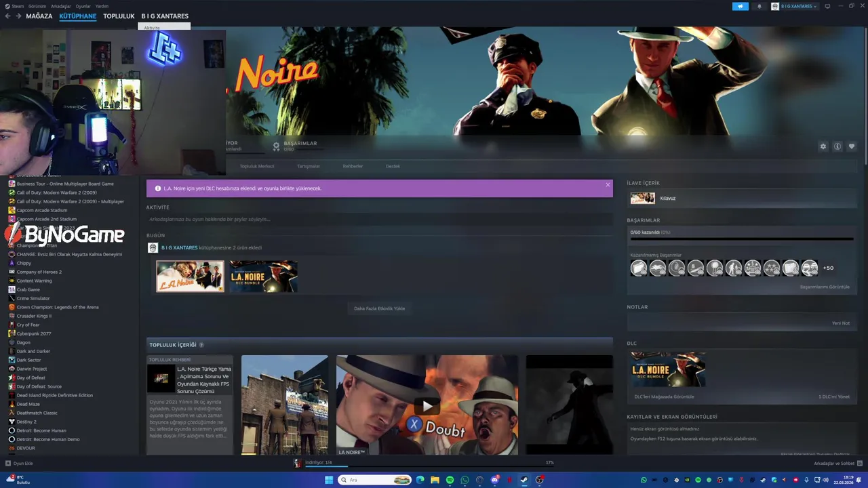The height and width of the screenshot is (488, 868).
Task: Open help icon next to Topluluk İçeriği
Action: 201,345
